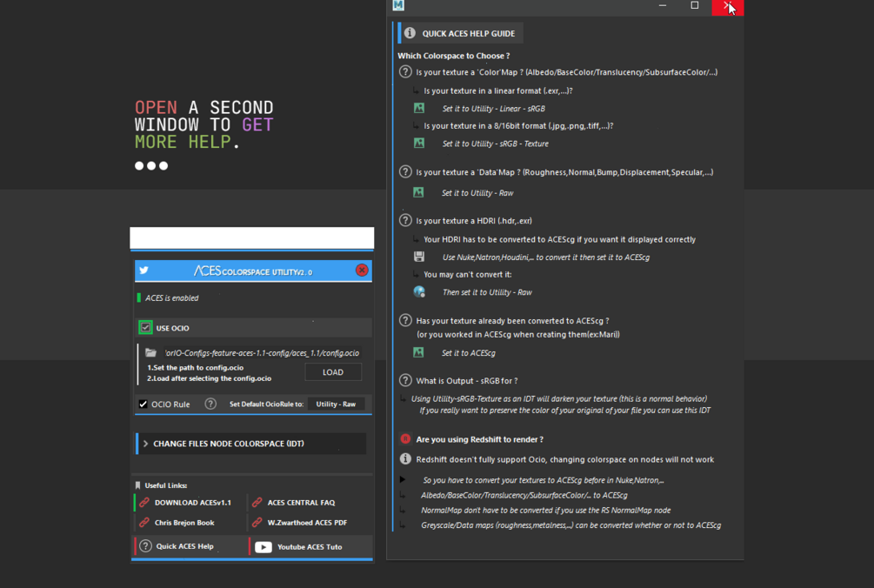Click '1.Set the path to config.ocio' text
Image resolution: width=874 pixels, height=588 pixels.
195,368
